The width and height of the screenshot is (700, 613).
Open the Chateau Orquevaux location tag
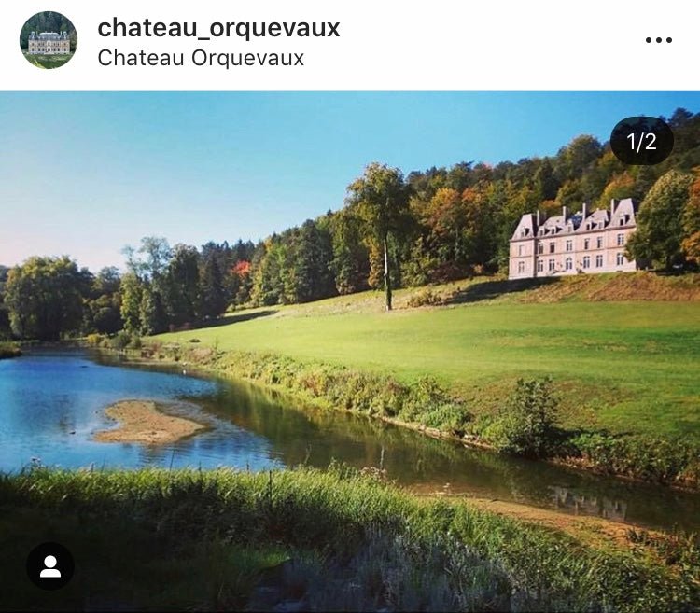pos(201,58)
